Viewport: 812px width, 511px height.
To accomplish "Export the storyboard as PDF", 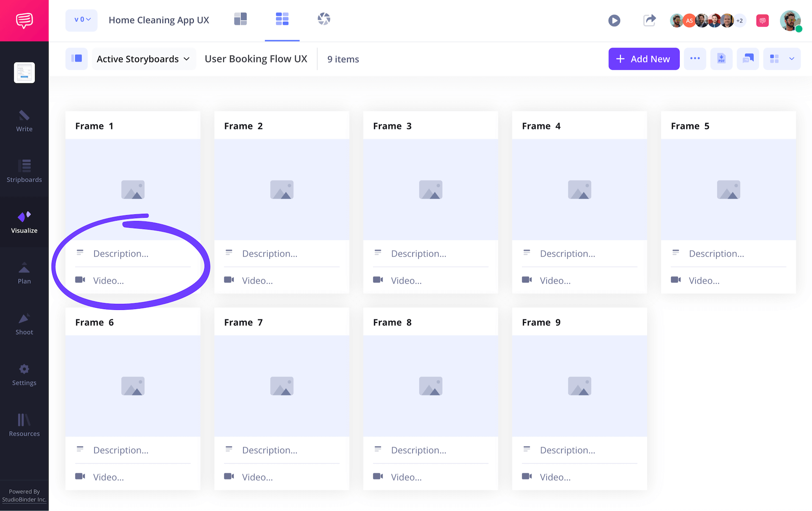I will click(721, 59).
